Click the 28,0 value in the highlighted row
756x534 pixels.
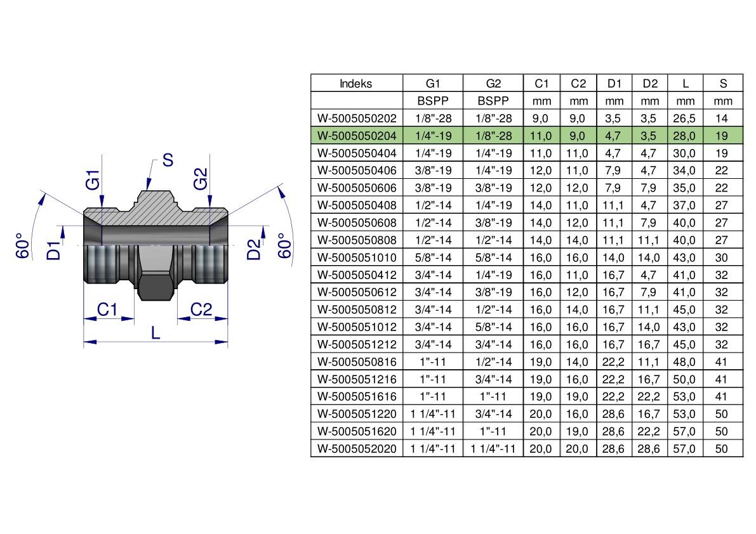point(686,135)
